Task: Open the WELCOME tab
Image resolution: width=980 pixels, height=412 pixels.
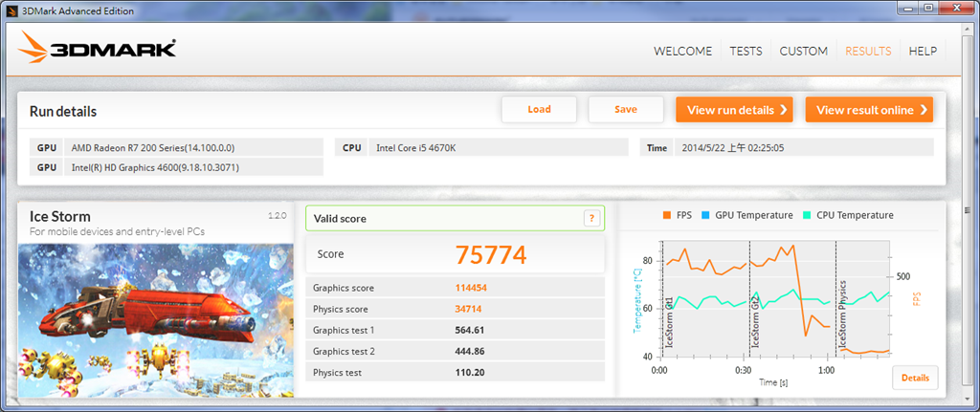Action: pyautogui.click(x=682, y=52)
